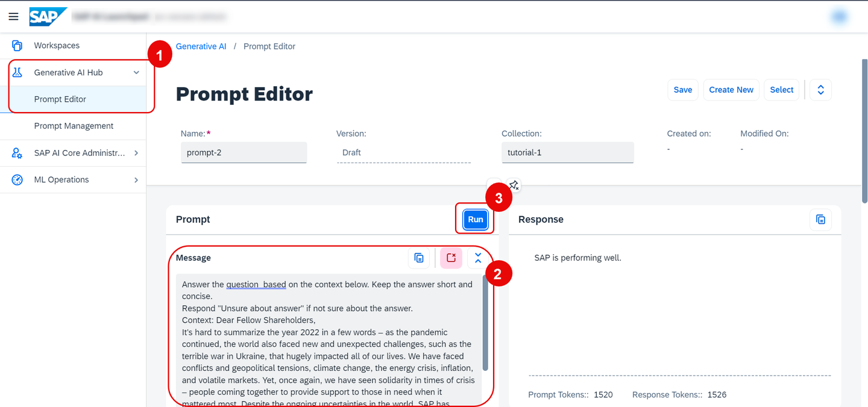Screen dimensions: 868x407
Task: Click the Collection field containing tutorial-1
Action: pyautogui.click(x=567, y=152)
